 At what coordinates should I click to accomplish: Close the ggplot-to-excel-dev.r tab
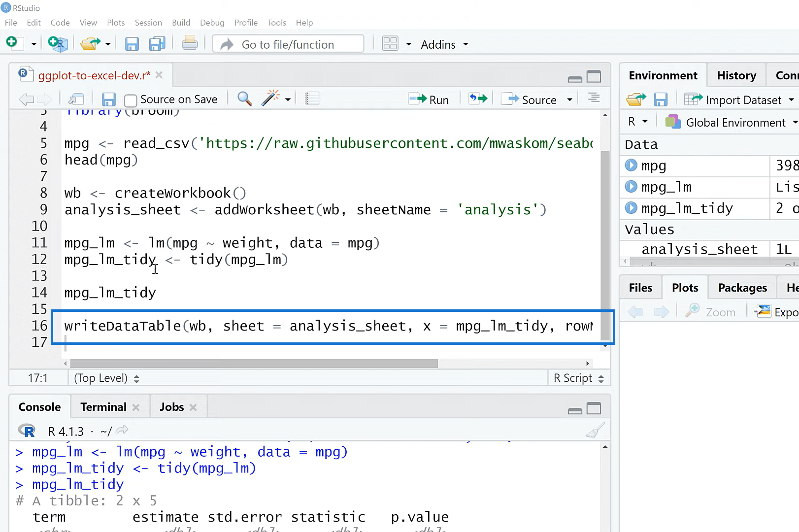click(159, 75)
